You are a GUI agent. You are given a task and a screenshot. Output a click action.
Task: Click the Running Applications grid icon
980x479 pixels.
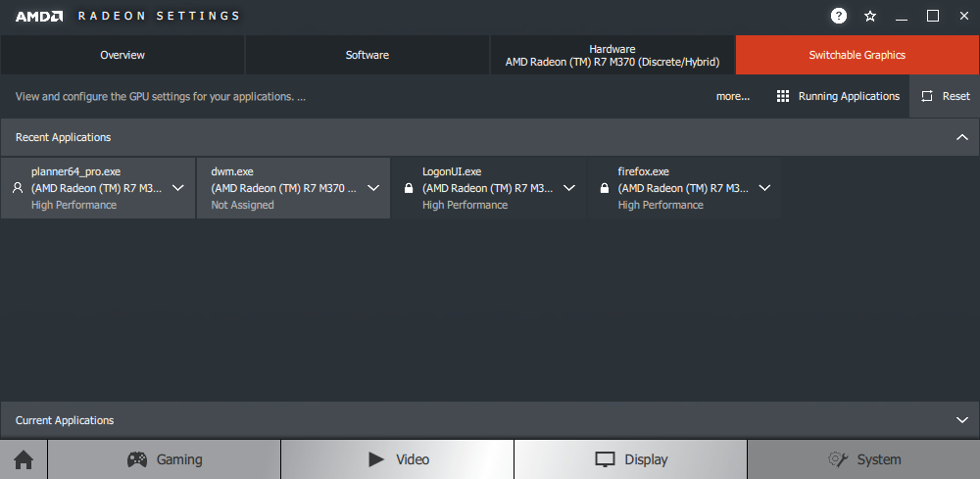782,96
